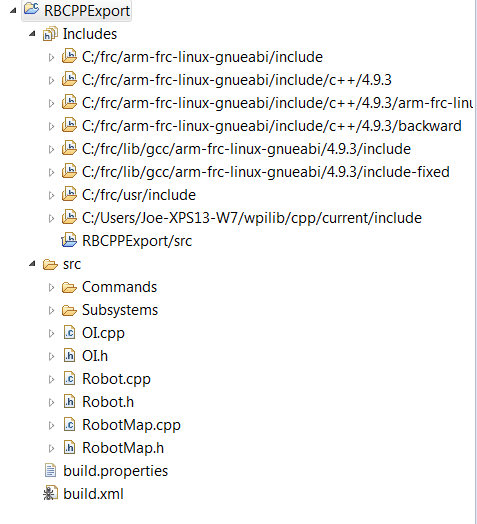Select RobotMap.cpp file name
477x524 pixels.
[x=131, y=425]
